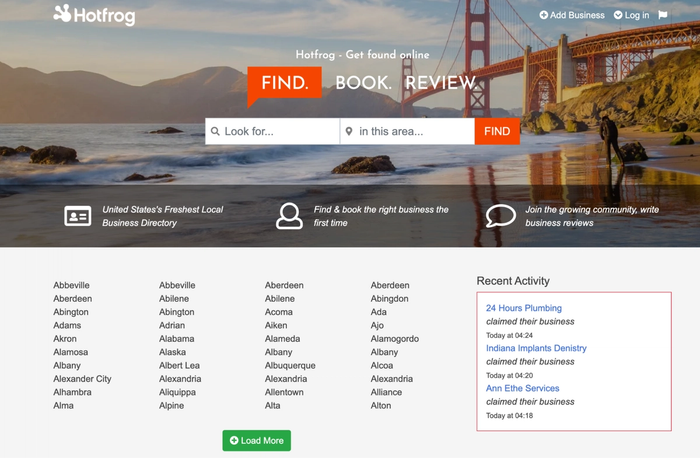Open the Log in link
Viewport: 700px width, 458px height.
(632, 15)
